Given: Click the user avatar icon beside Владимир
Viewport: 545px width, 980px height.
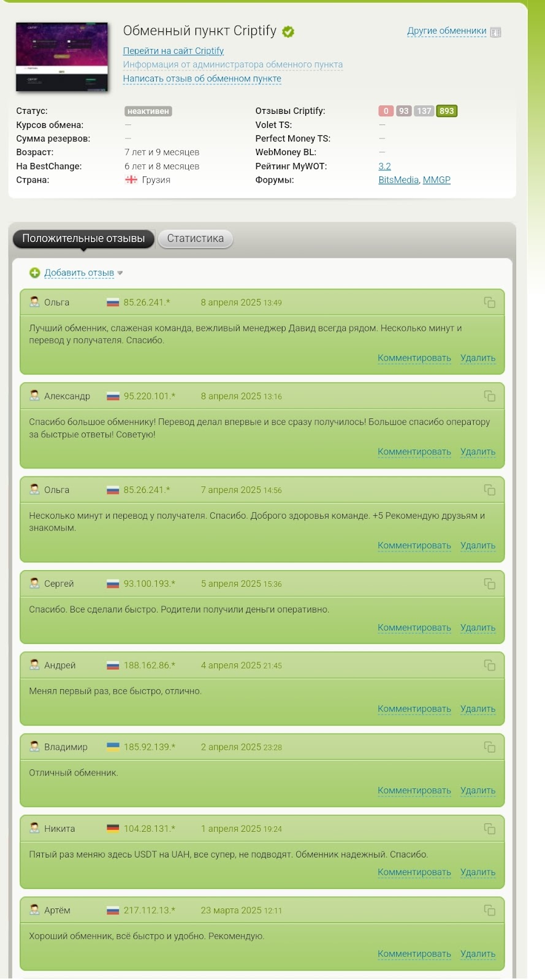Looking at the screenshot, I should (x=35, y=747).
